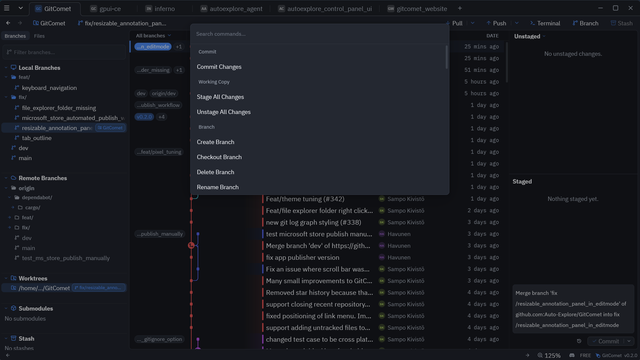Screen dimensions: 640x360
Task: Select the /home/.../GitComet worktree
Action: pyautogui.click(x=44, y=288)
